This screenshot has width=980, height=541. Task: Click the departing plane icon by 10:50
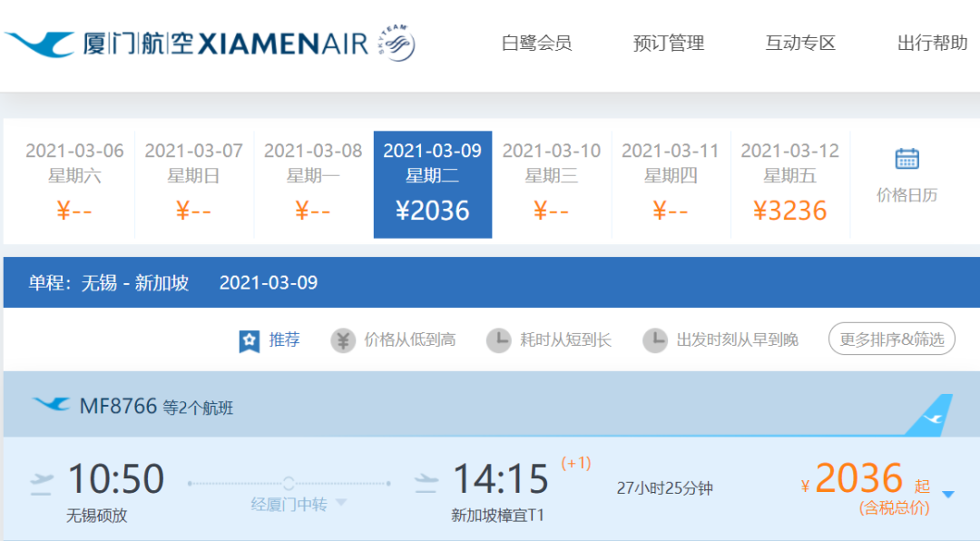[x=42, y=484]
